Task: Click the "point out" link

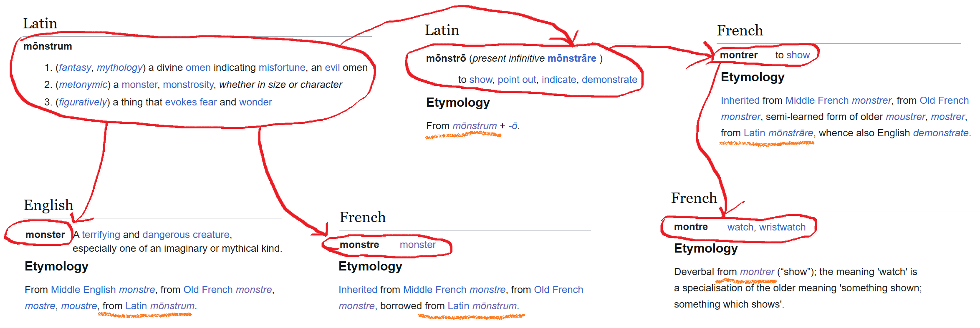Action: tap(517, 80)
